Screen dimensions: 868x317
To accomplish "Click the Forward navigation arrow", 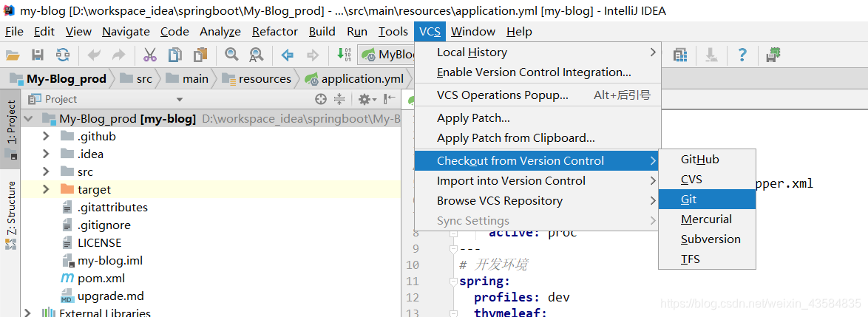I will click(x=313, y=55).
